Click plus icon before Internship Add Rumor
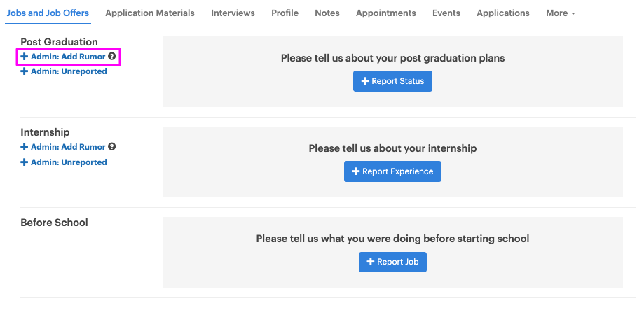The width and height of the screenshot is (644, 310). click(x=25, y=147)
